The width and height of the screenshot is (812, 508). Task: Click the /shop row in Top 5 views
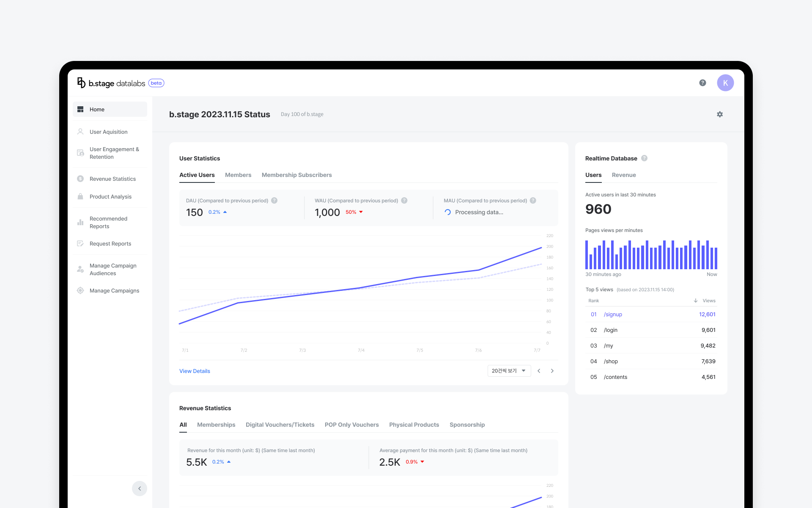click(651, 361)
